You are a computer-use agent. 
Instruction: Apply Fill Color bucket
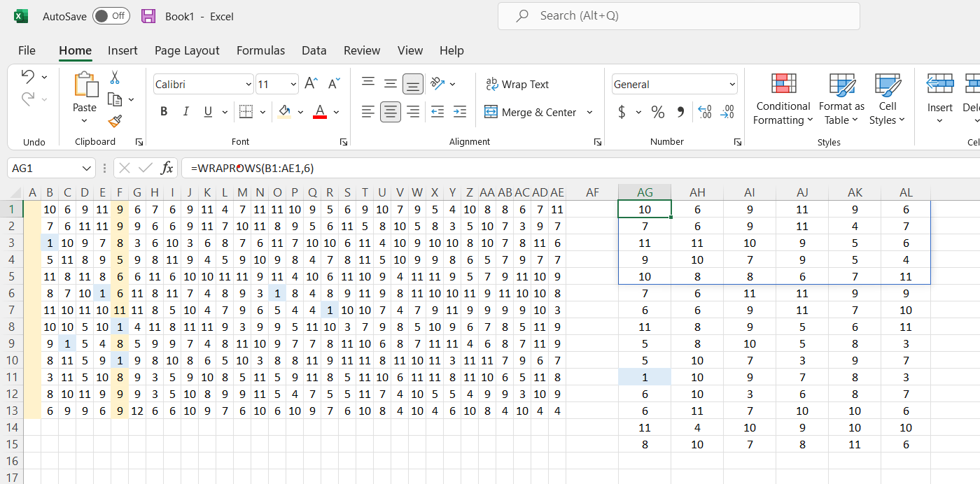click(x=284, y=111)
